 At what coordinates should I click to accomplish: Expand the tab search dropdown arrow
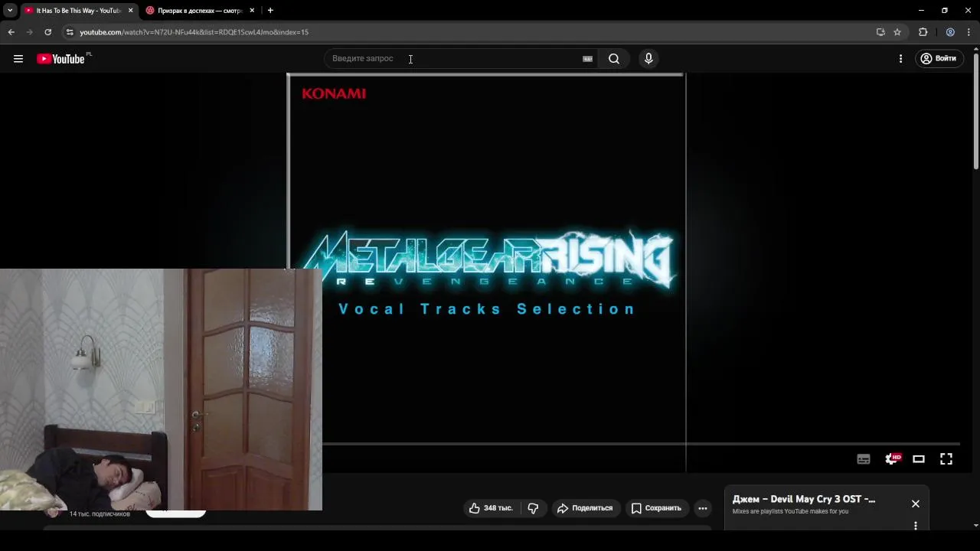[10, 11]
